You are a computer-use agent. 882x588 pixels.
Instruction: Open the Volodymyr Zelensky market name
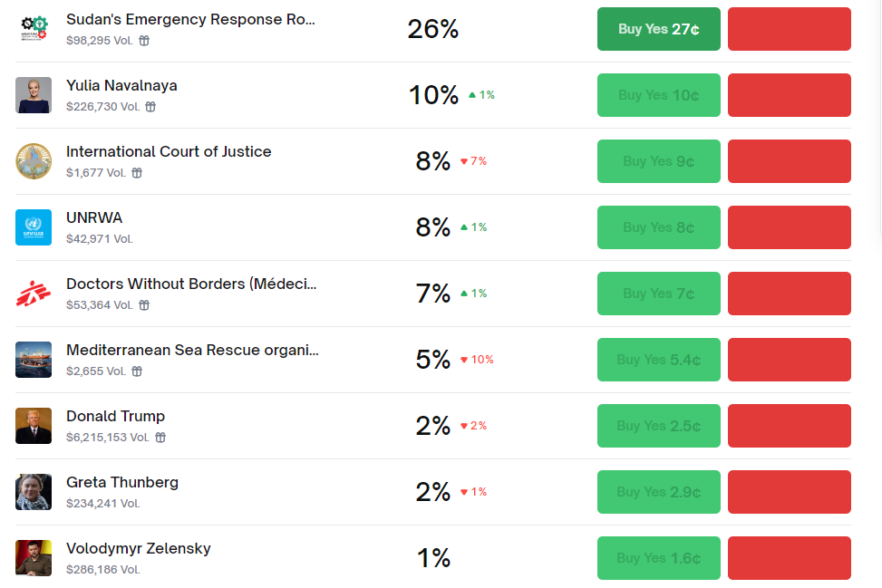pos(139,549)
